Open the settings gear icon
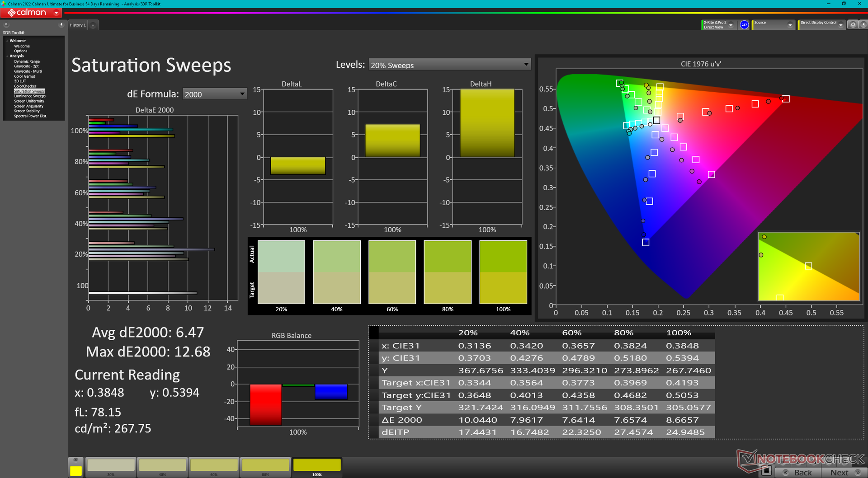The image size is (868, 478). click(853, 25)
